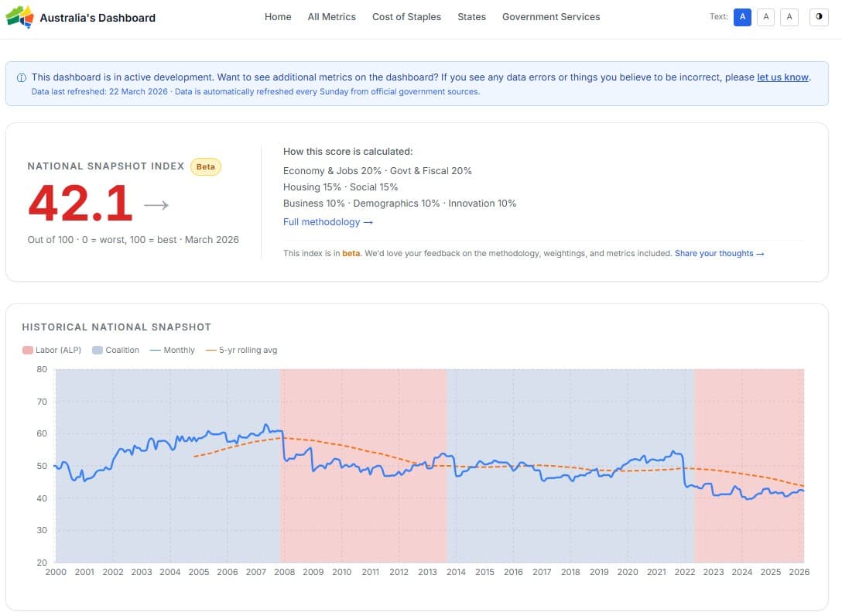Navigate to the States tab
The width and height of the screenshot is (842, 616).
click(471, 16)
